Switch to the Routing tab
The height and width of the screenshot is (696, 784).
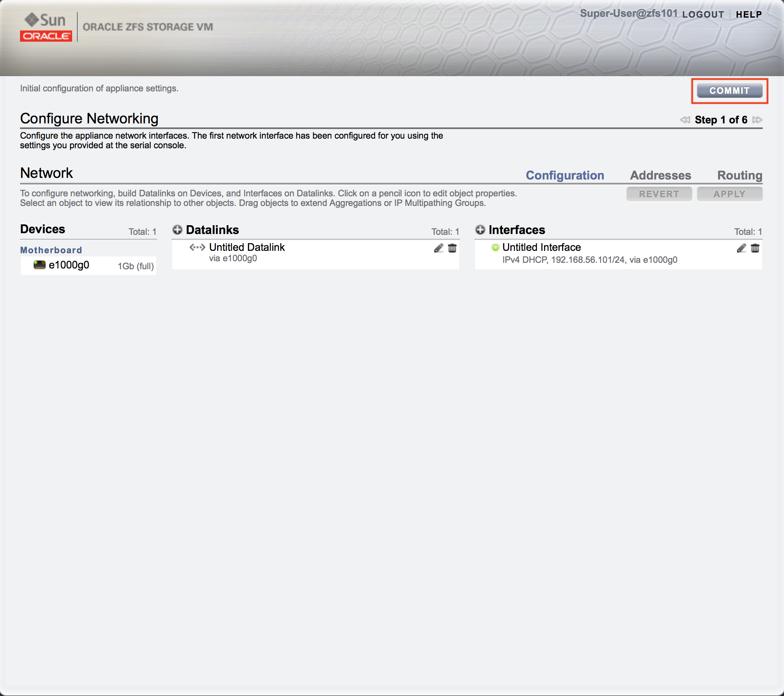740,175
